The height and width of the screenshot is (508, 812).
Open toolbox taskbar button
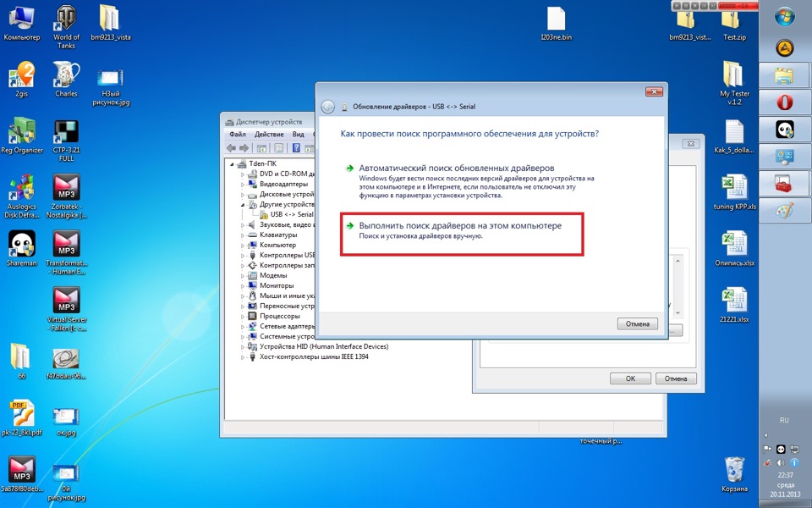pos(785,184)
